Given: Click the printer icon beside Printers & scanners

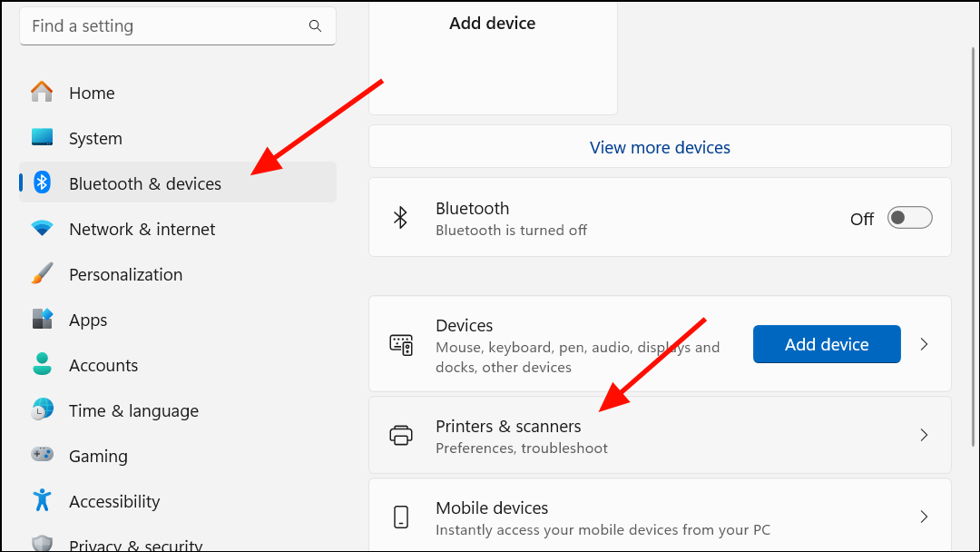Looking at the screenshot, I should coord(401,435).
